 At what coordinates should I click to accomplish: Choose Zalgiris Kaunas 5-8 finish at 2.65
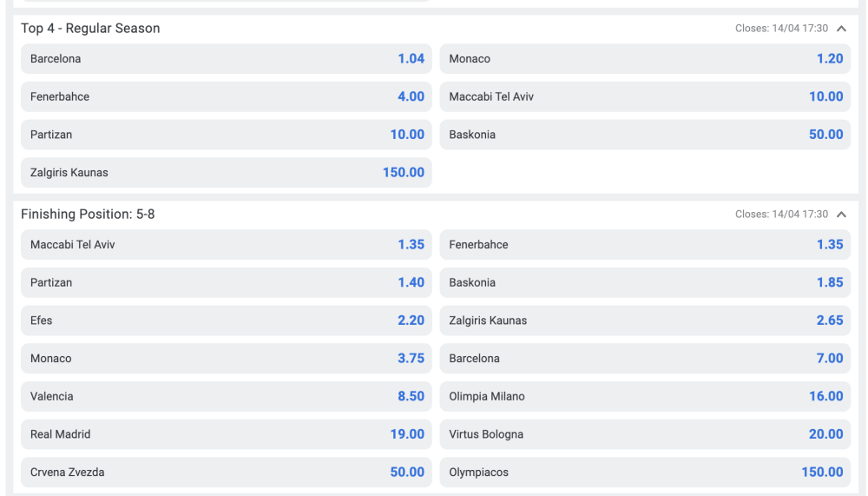click(x=645, y=321)
